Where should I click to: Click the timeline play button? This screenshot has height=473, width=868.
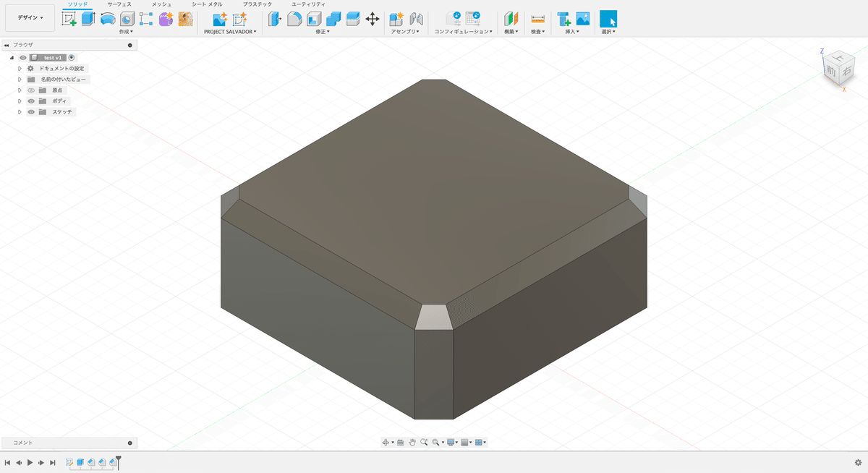(x=30, y=462)
